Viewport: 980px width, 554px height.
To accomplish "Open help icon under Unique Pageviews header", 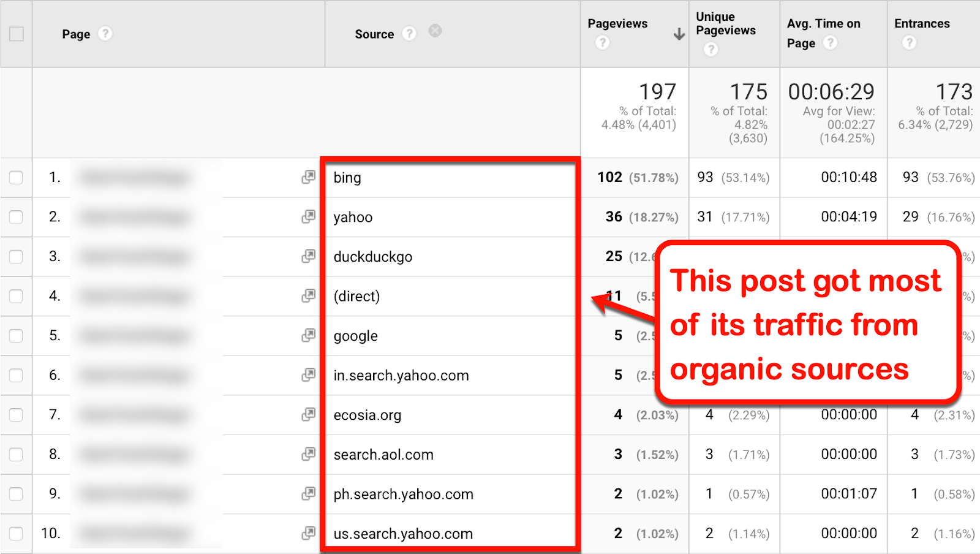I will (x=710, y=49).
